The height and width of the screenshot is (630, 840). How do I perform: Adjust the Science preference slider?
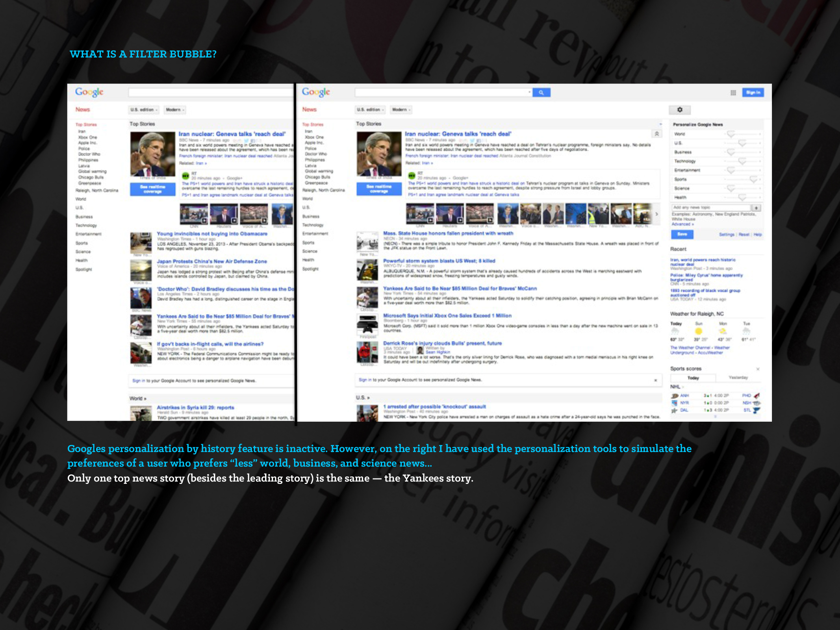point(731,189)
